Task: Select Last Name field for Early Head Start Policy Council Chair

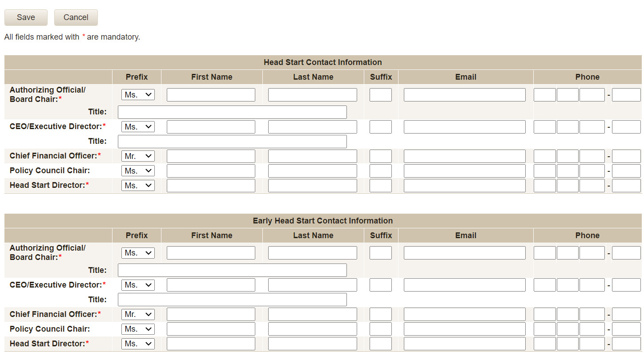Action: tap(312, 329)
